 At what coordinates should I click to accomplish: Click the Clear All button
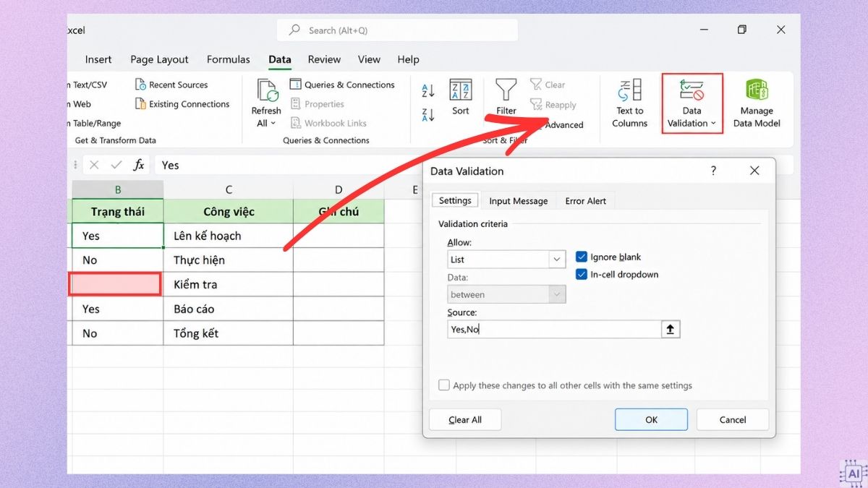(465, 419)
